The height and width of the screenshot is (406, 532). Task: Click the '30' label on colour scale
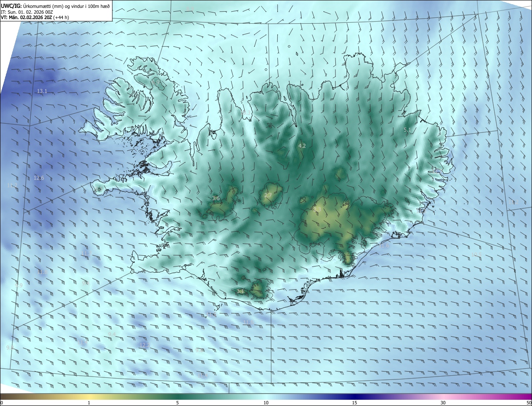click(443, 403)
